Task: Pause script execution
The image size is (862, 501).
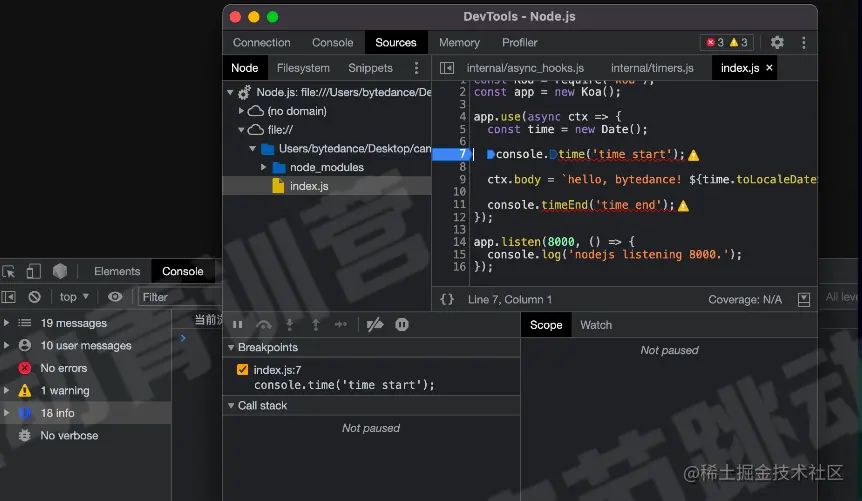Action: (x=237, y=324)
